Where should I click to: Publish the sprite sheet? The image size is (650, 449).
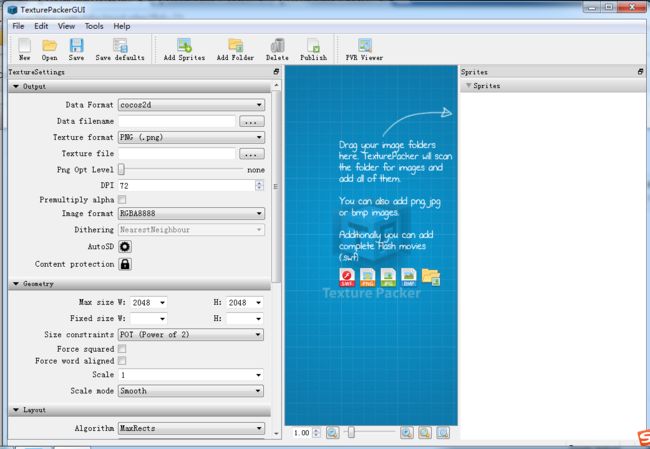(x=313, y=49)
